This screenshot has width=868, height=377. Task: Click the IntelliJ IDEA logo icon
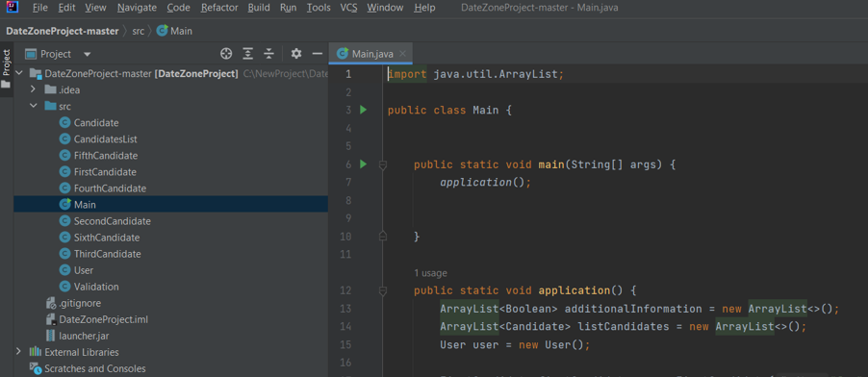click(12, 8)
